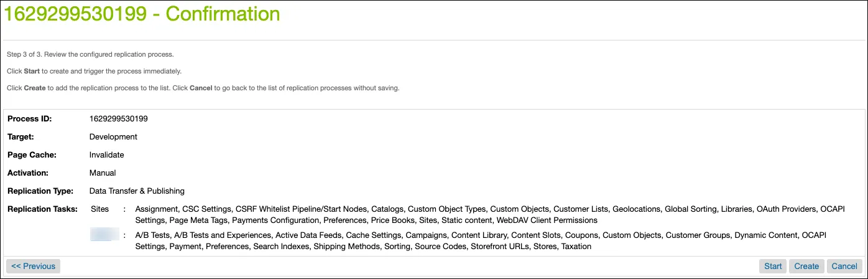Go back with the << Previous button
Image resolution: width=868 pixels, height=279 pixels.
tap(33, 266)
